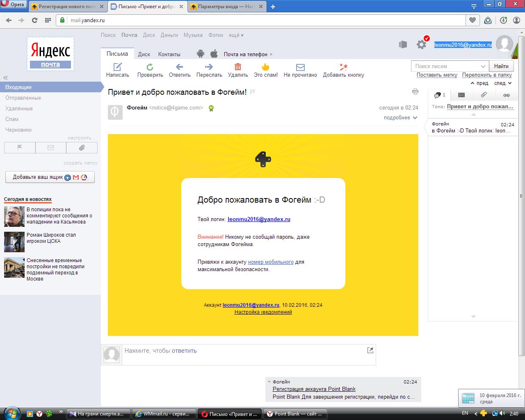Open the номер мобильного link
Viewport: 525px width, 420px height.
[271, 262]
